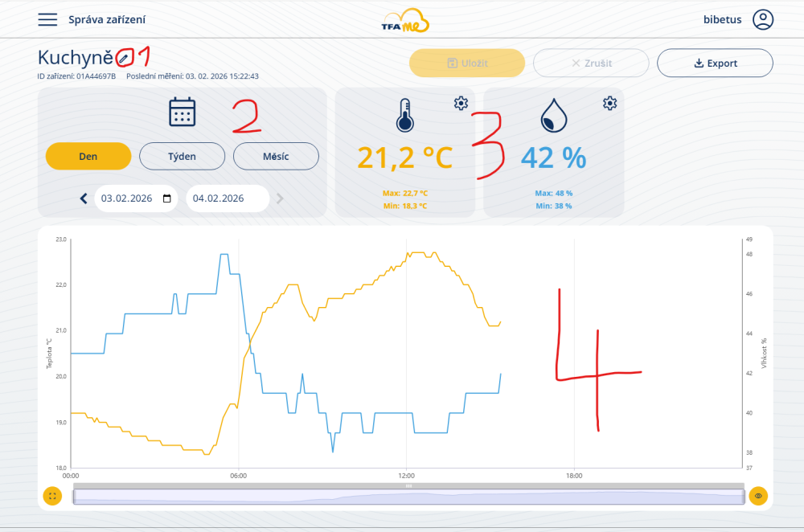Click the large calendar icon
The image size is (804, 532).
coord(183,112)
